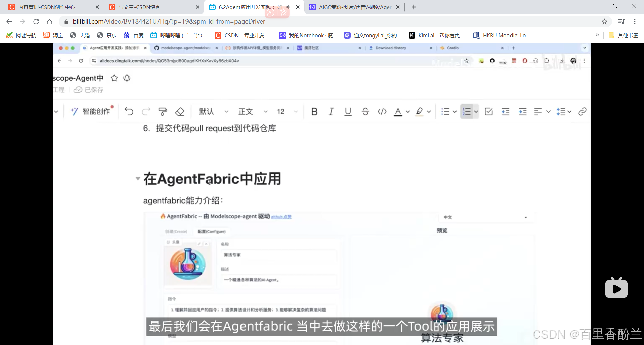Image resolution: width=644 pixels, height=345 pixels.
Task: Open numbered list style dropdown arrow
Action: point(476,112)
